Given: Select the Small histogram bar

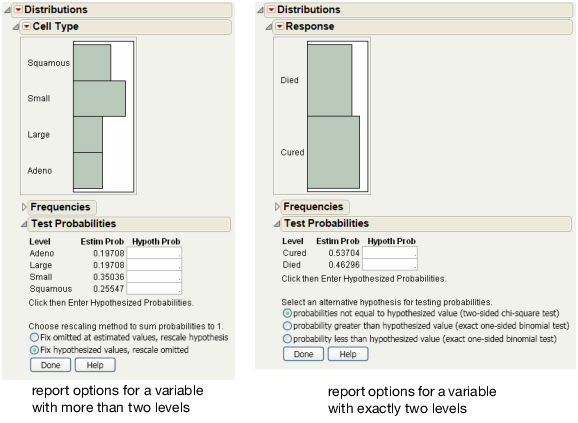Looking at the screenshot, I should point(100,98).
